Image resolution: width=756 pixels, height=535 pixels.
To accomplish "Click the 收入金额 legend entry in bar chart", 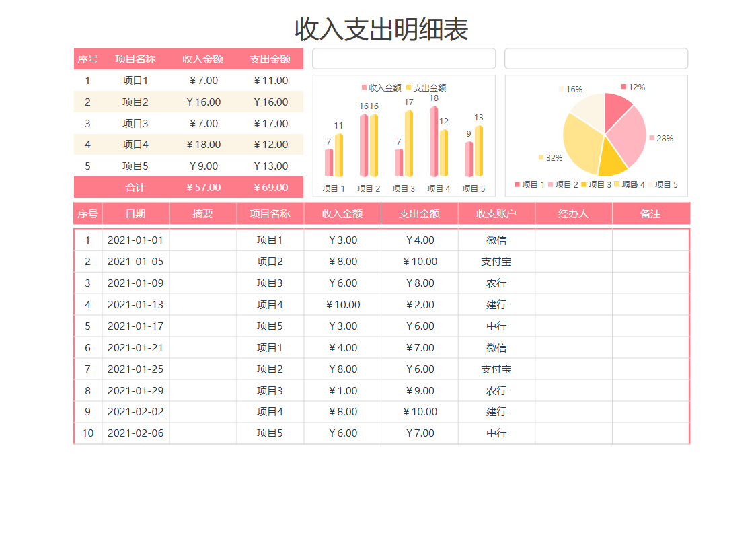I will click(x=381, y=87).
